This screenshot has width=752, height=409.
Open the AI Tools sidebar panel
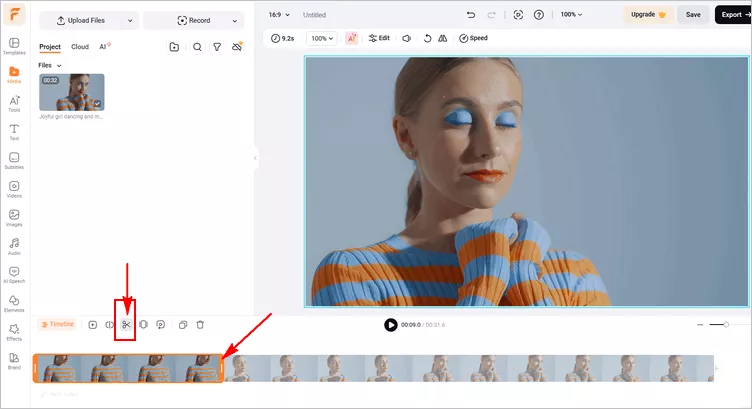tap(14, 104)
